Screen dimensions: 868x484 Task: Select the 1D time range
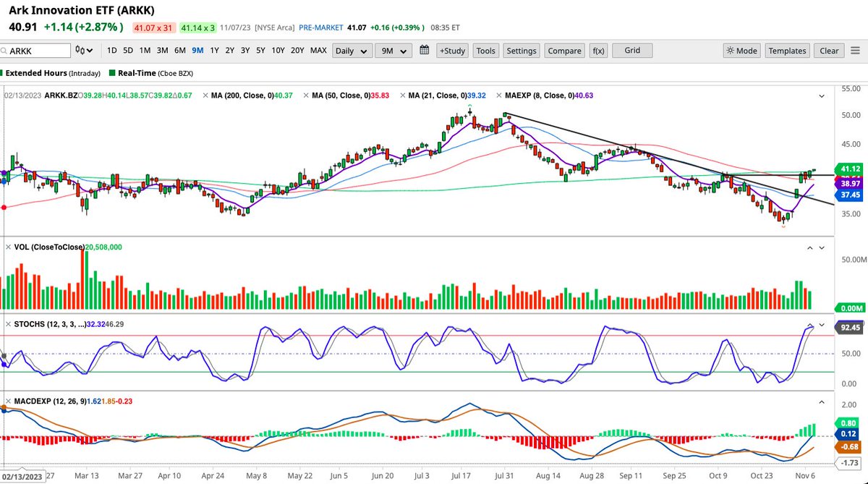pyautogui.click(x=111, y=51)
